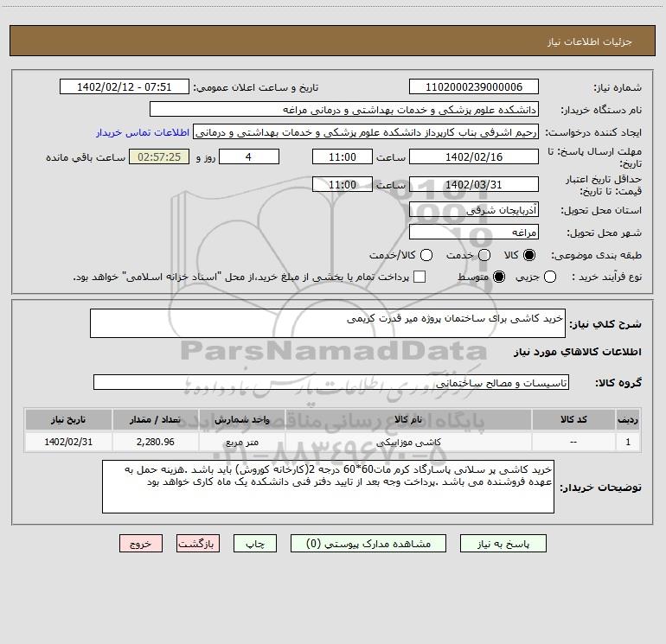Click the شرح کلی نیاز text area

point(328,323)
